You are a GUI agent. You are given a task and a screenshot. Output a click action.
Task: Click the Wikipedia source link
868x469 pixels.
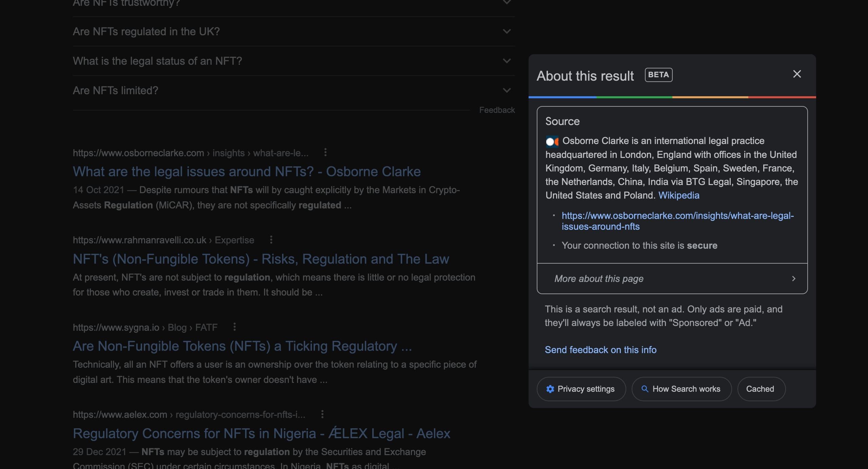click(678, 196)
